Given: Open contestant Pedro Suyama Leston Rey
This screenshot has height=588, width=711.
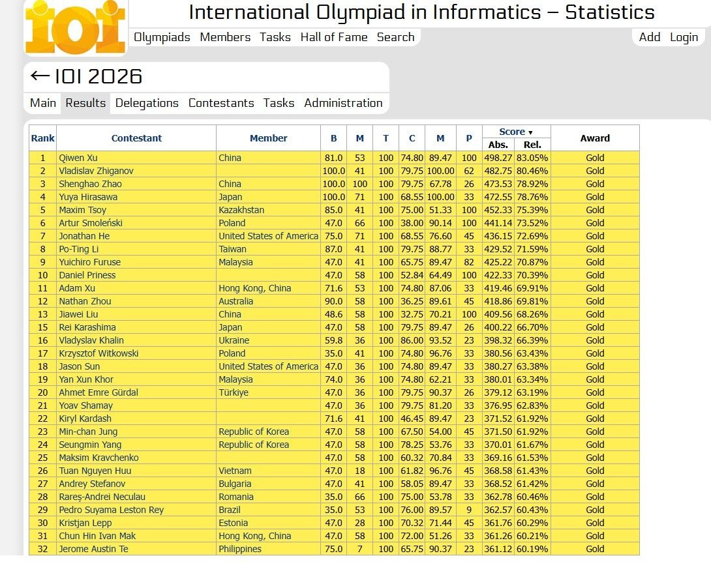Looking at the screenshot, I should click(x=111, y=510).
